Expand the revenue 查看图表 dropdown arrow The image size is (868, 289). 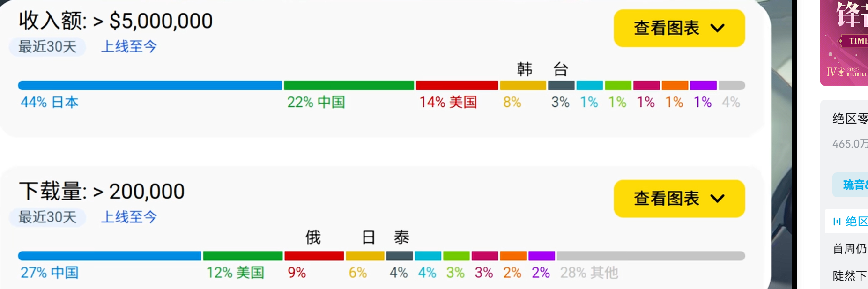tap(717, 28)
